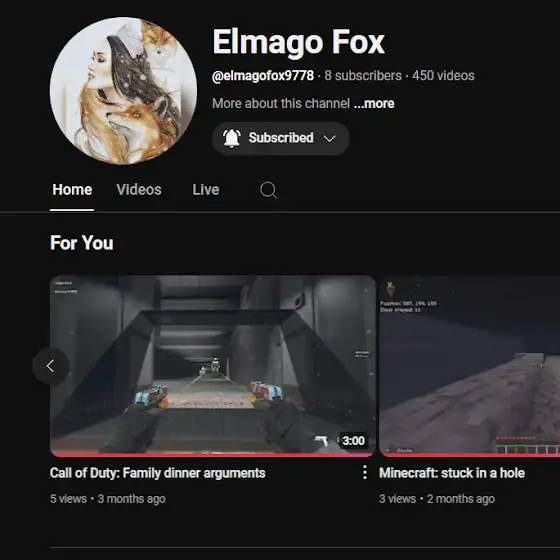Screen dimensions: 560x560
Task: Switch to the Live tab
Action: point(206,190)
